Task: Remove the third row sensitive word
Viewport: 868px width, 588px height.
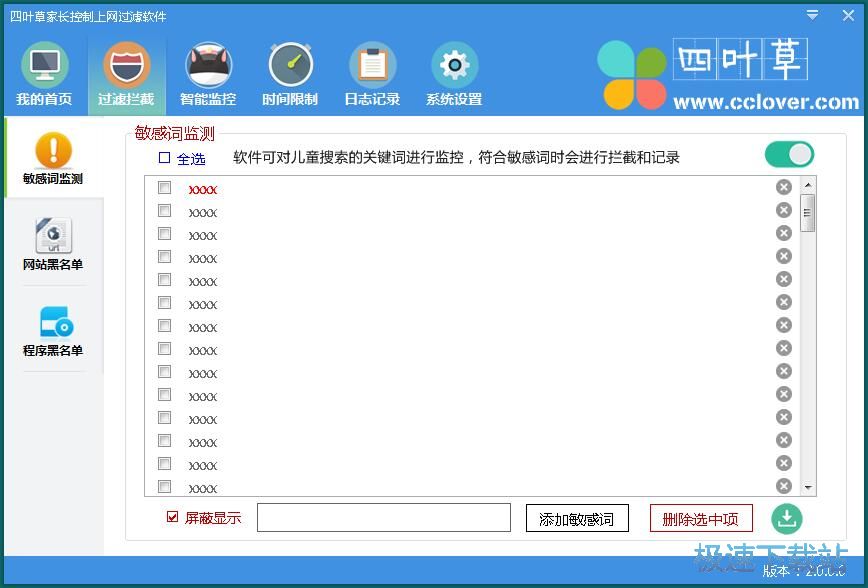Action: [783, 233]
